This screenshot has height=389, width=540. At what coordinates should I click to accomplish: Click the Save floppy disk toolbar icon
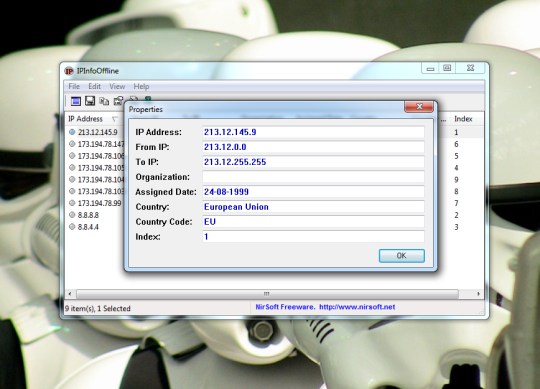(x=90, y=101)
